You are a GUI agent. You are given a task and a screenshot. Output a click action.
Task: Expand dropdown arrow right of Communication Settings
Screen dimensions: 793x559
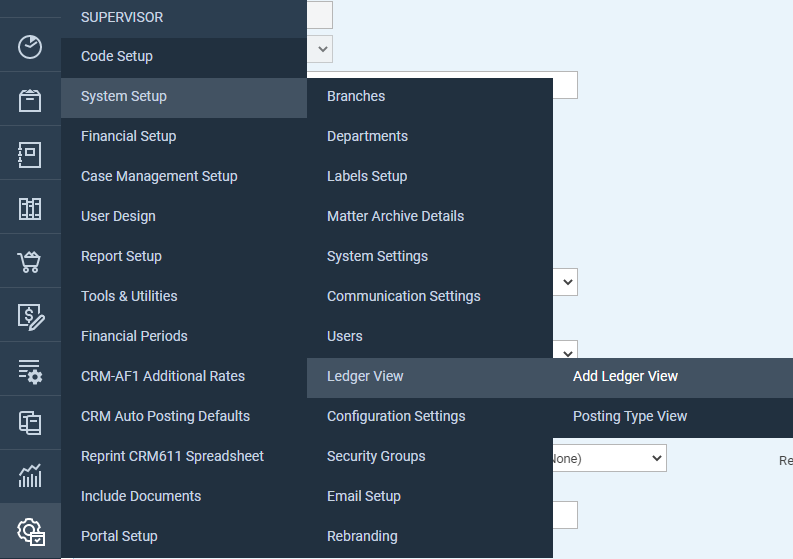tap(567, 282)
